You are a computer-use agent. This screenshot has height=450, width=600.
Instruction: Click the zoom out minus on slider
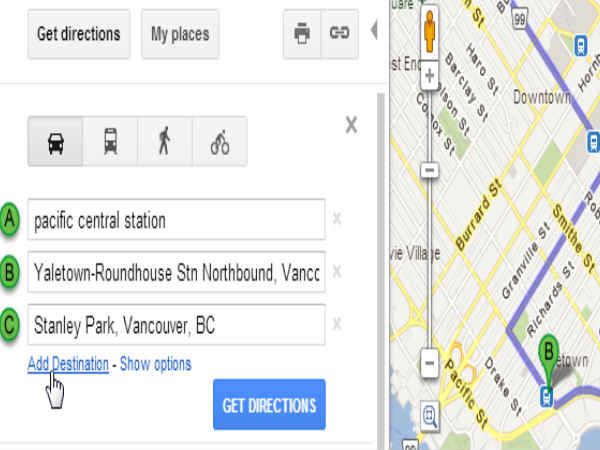pyautogui.click(x=430, y=363)
